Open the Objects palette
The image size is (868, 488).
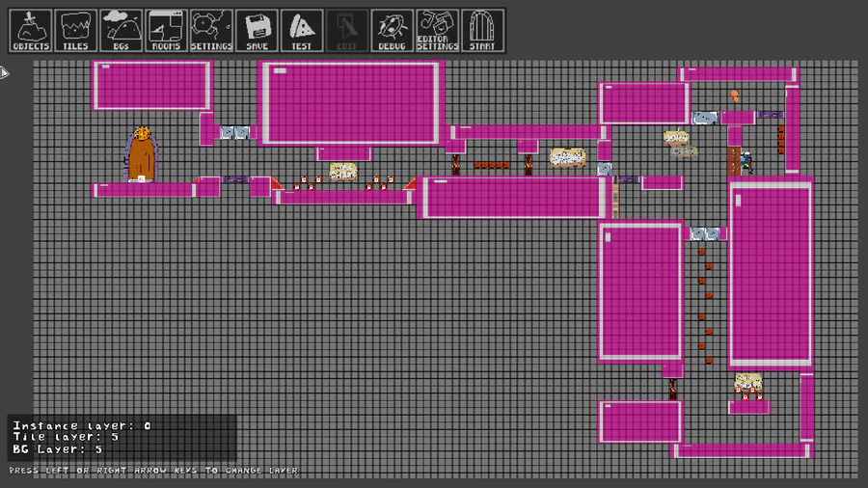pyautogui.click(x=31, y=31)
